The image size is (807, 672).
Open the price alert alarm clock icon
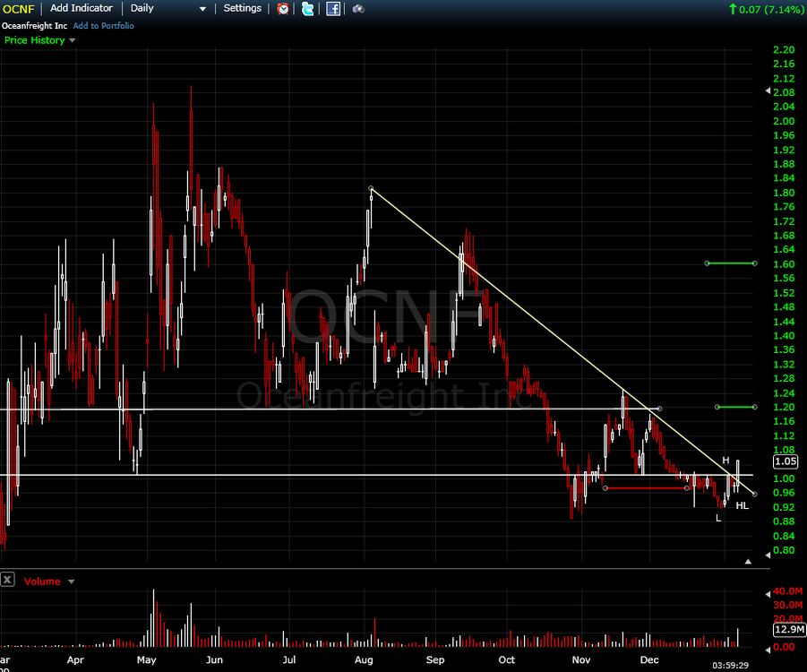coord(282,8)
